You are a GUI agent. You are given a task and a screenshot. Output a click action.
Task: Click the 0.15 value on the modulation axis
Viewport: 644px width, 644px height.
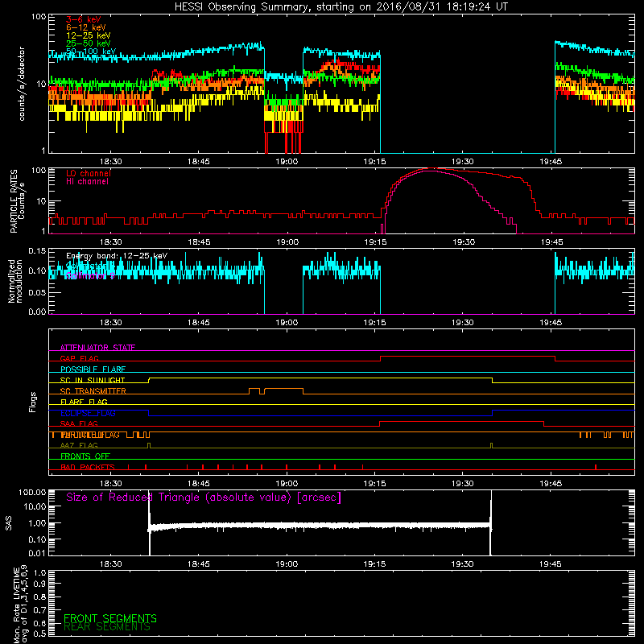pos(37,251)
